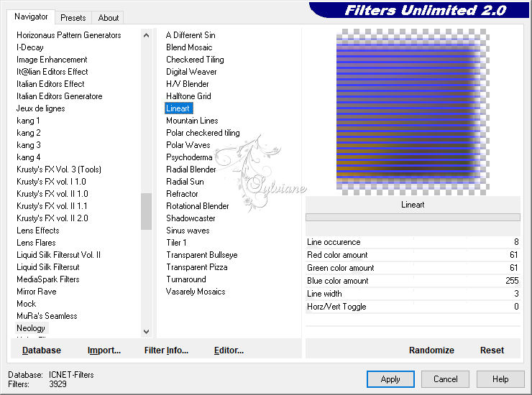Choose Checkered Tiling filter
532x395 pixels.
pyautogui.click(x=195, y=60)
